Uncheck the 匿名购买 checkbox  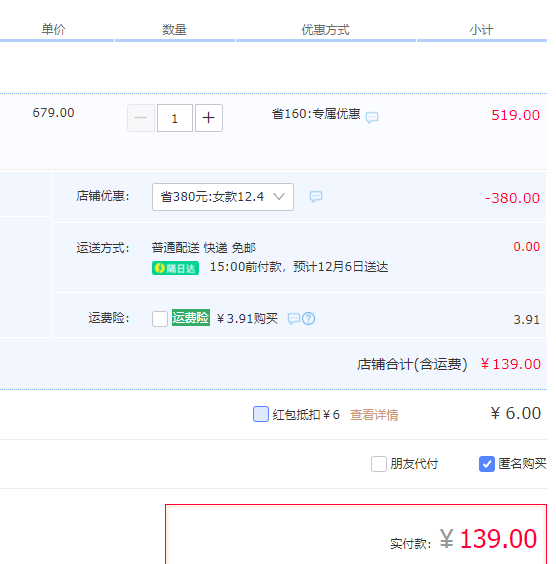487,464
